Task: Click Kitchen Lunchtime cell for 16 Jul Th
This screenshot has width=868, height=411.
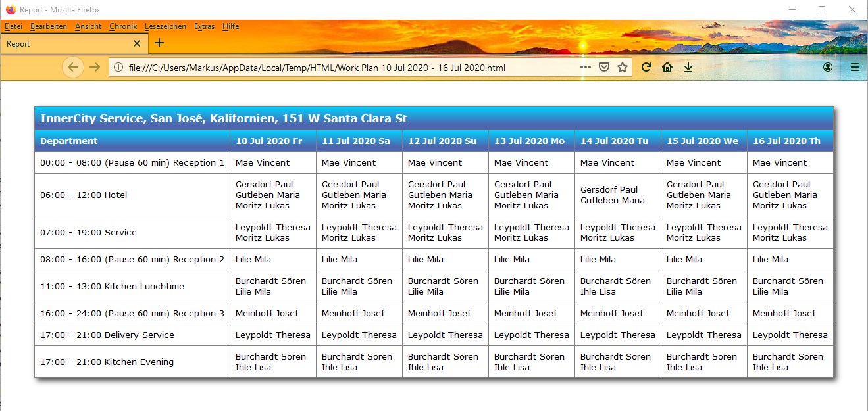Action: [790, 286]
